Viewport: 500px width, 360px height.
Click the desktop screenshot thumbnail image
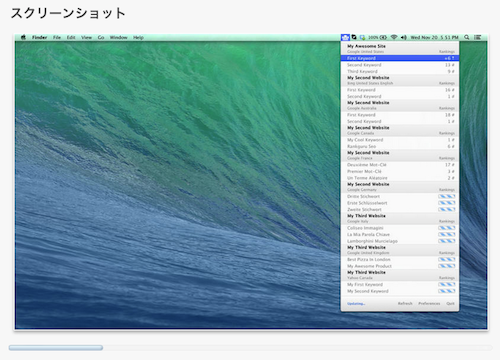pos(251,182)
